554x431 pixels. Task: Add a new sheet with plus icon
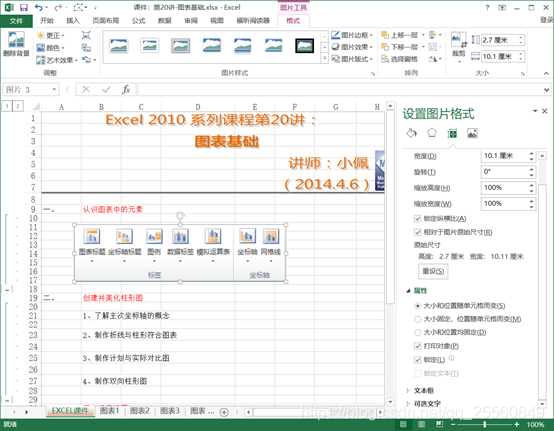pyautogui.click(x=224, y=412)
